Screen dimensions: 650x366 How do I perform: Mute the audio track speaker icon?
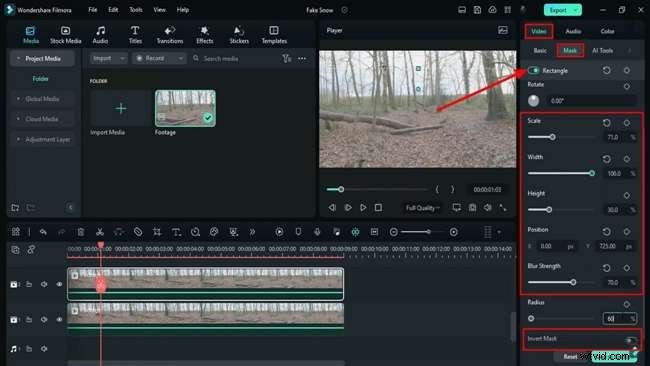44,349
